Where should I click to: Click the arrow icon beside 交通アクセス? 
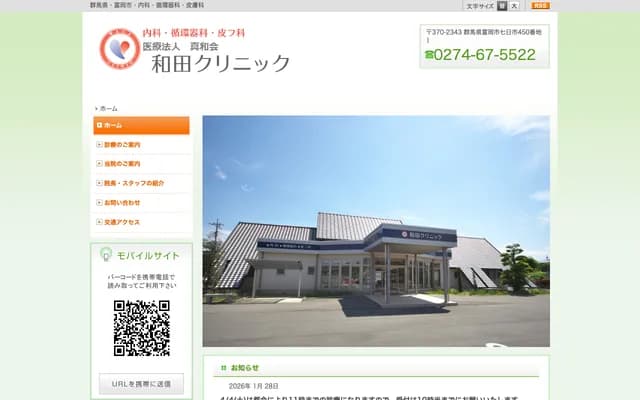99,222
